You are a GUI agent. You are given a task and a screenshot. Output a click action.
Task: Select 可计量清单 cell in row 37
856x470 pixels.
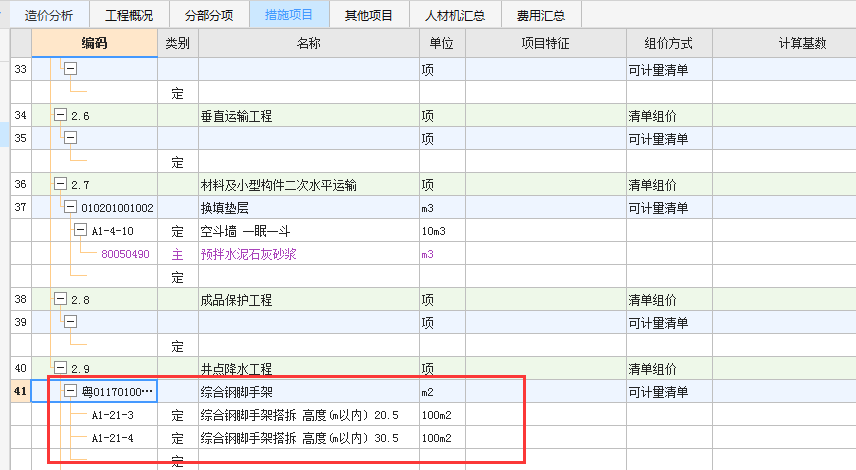click(669, 208)
